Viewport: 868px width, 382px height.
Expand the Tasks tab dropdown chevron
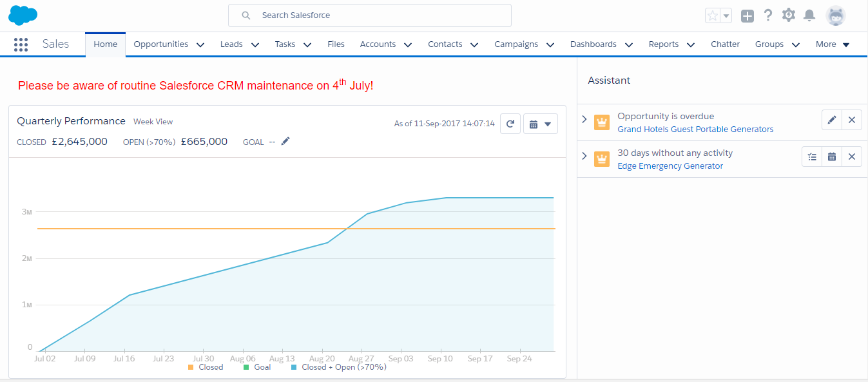pyautogui.click(x=307, y=45)
